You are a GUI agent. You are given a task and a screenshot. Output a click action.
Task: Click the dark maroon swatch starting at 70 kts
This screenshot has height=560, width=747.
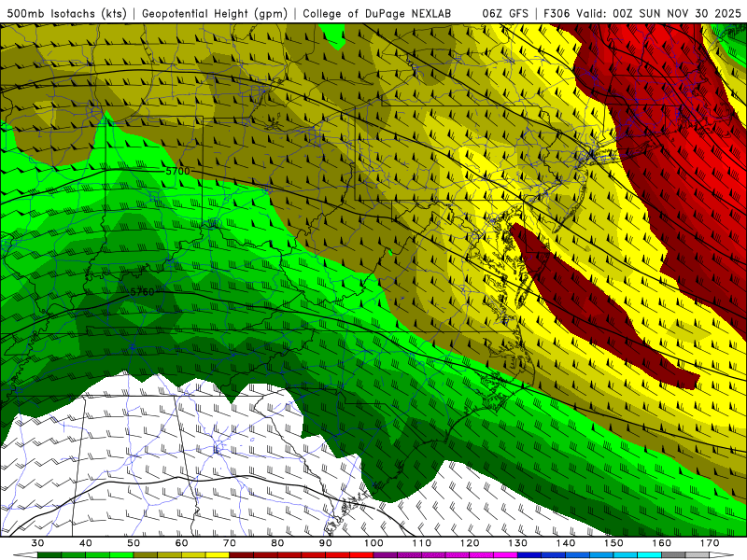pos(242,554)
